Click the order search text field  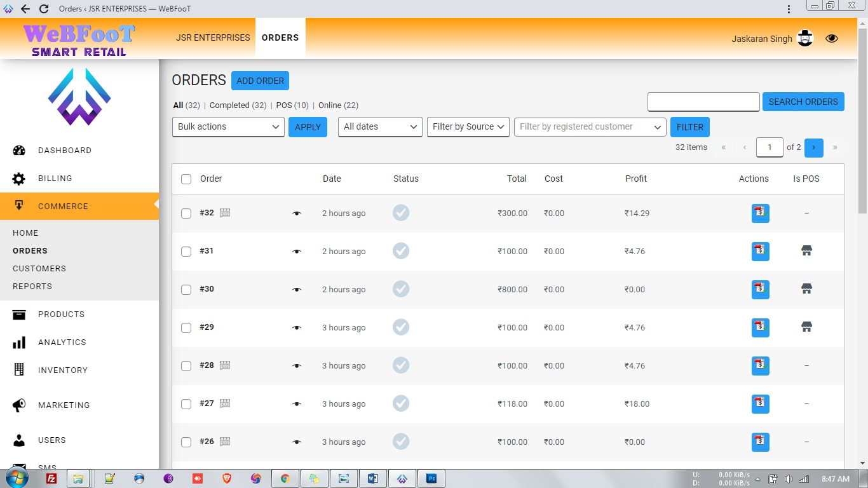(x=703, y=102)
